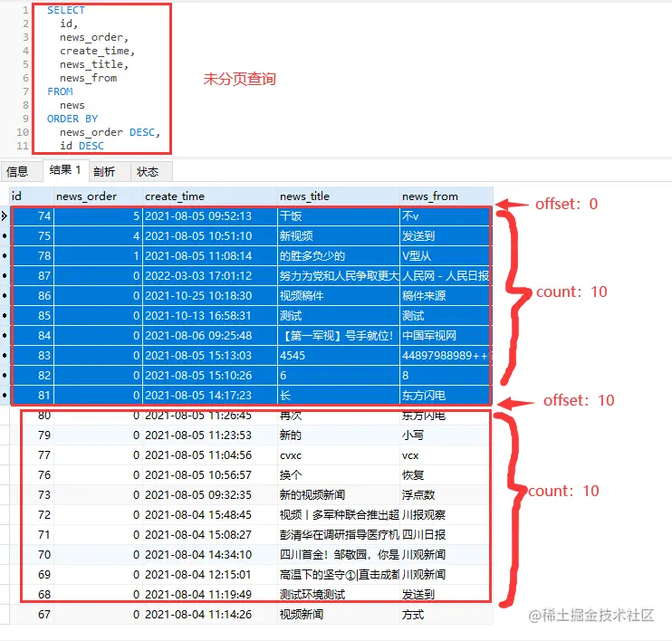Select the 结果 1 tab
Viewport: 672px width, 641px height.
[x=65, y=170]
